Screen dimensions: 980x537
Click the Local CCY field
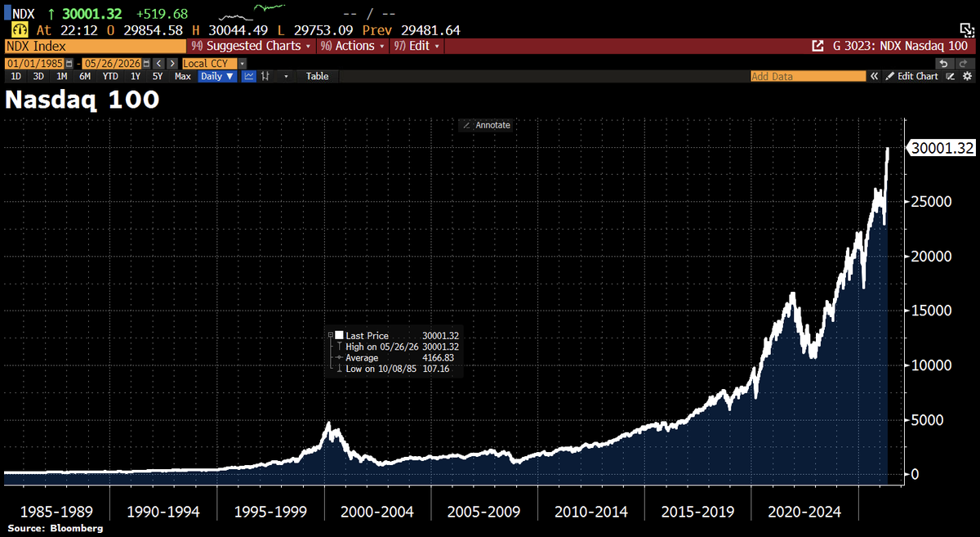click(209, 63)
